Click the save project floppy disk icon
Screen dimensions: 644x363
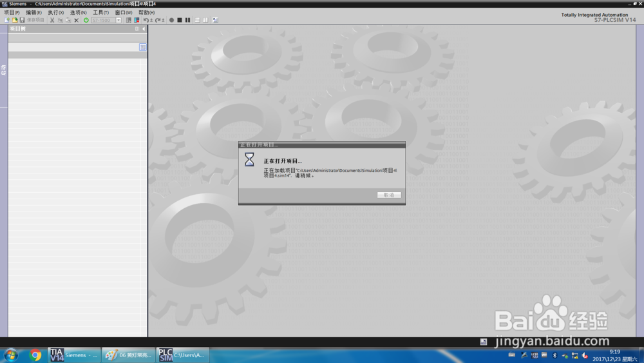coord(22,20)
